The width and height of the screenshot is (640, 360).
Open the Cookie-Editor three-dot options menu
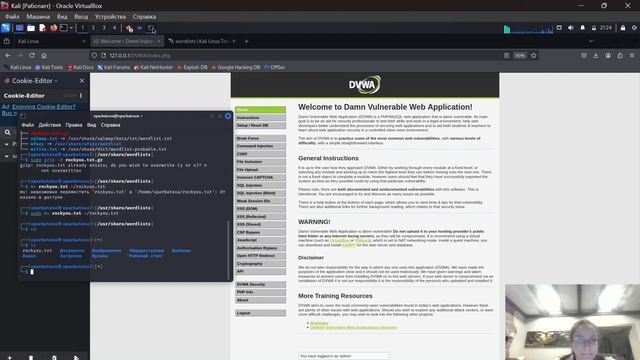tap(81, 96)
